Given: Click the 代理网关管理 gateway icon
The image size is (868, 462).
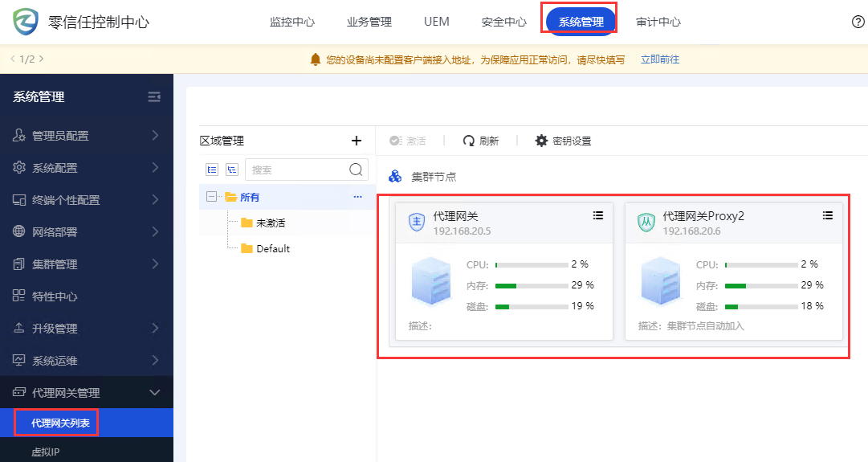Looking at the screenshot, I should (x=18, y=392).
